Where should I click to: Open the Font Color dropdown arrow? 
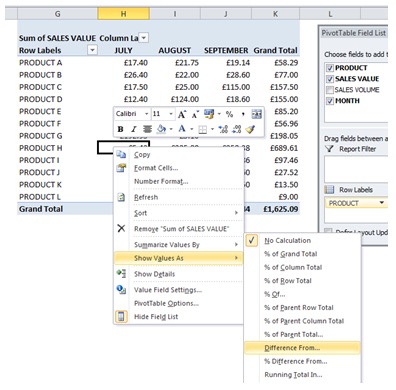click(192, 129)
